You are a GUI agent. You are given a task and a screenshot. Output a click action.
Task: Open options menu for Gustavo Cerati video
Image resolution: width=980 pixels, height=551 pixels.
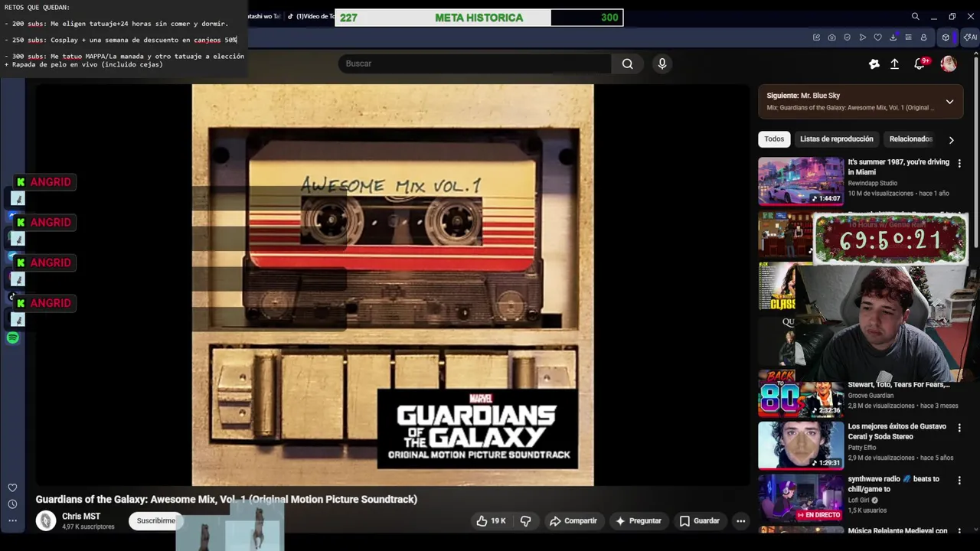(959, 427)
